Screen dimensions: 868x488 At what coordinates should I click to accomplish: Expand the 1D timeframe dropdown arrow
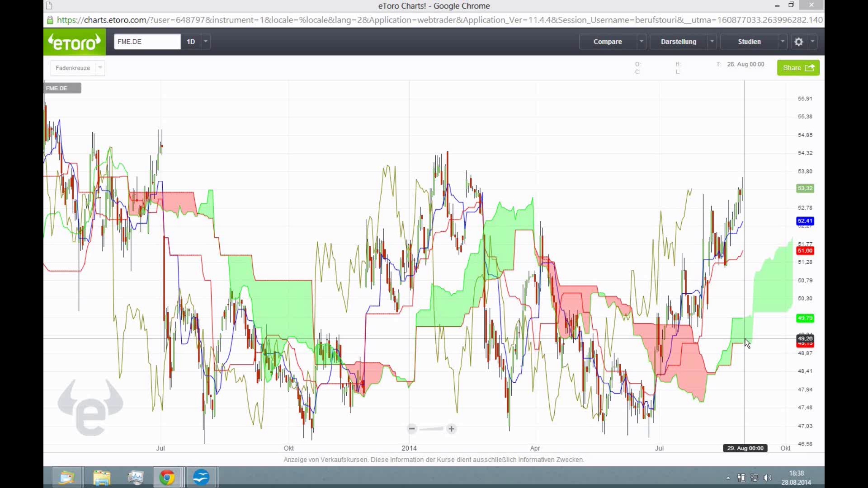[206, 42]
